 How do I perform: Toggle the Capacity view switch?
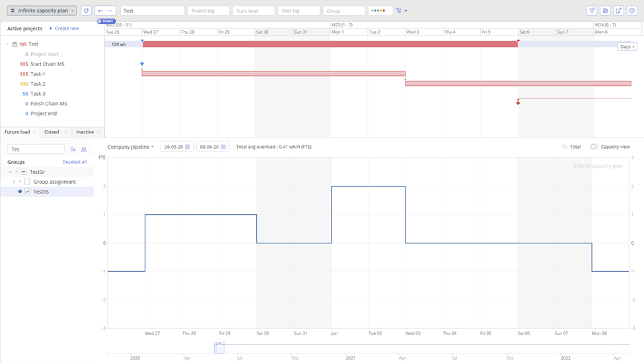click(x=594, y=147)
